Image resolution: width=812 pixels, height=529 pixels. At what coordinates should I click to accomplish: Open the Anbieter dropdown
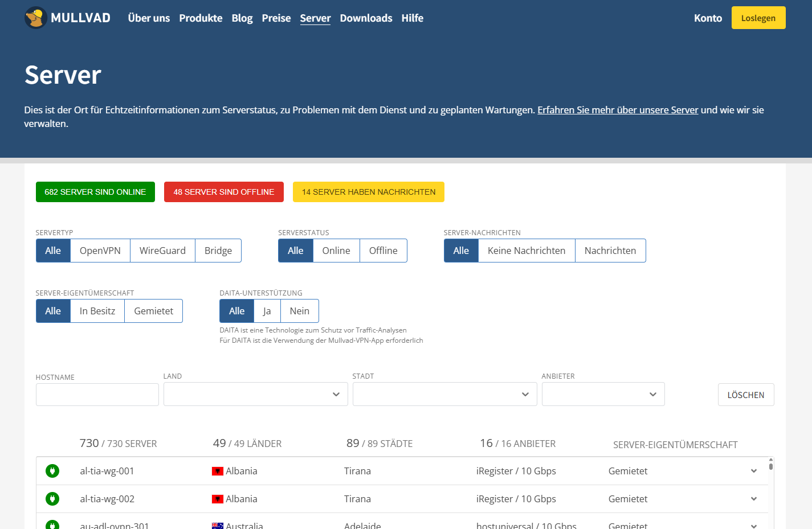pyautogui.click(x=603, y=394)
